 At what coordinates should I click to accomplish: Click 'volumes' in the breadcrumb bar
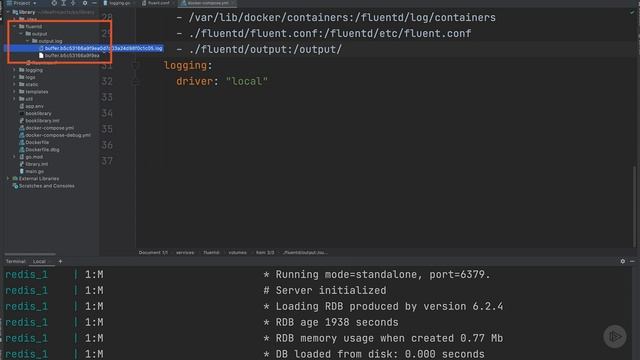(237, 253)
